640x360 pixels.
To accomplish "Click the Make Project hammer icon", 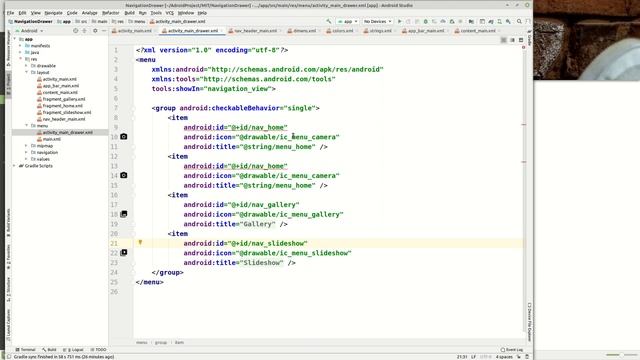I will point(329,21).
